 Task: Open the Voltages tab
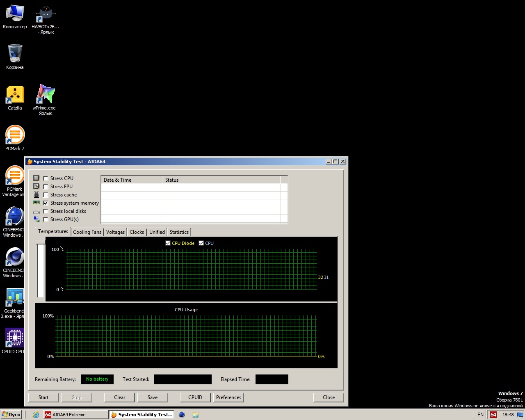point(115,232)
